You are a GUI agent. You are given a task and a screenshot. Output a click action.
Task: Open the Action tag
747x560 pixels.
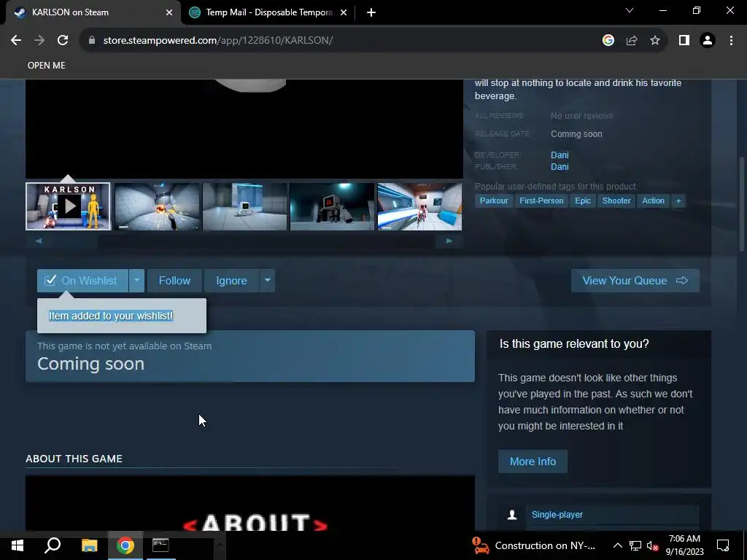coord(653,201)
